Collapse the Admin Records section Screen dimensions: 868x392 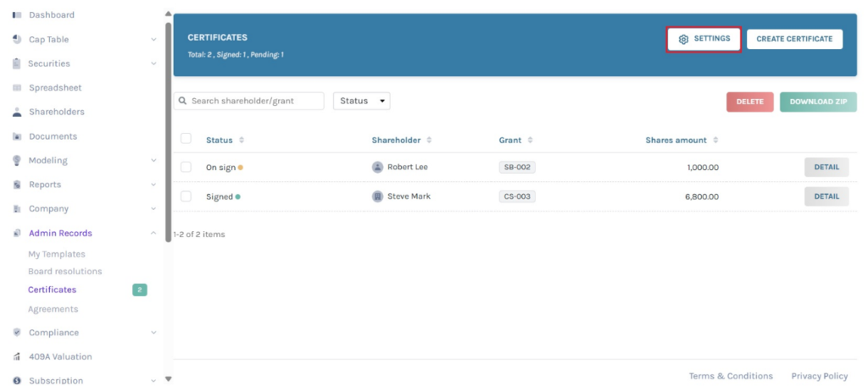(x=153, y=233)
